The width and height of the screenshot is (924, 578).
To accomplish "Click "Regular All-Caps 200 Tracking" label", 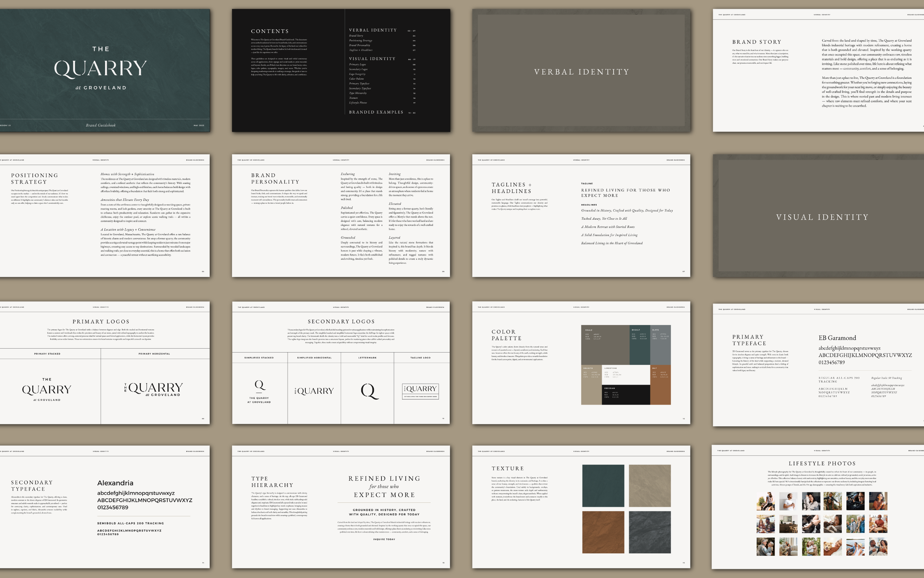I will click(x=839, y=379).
